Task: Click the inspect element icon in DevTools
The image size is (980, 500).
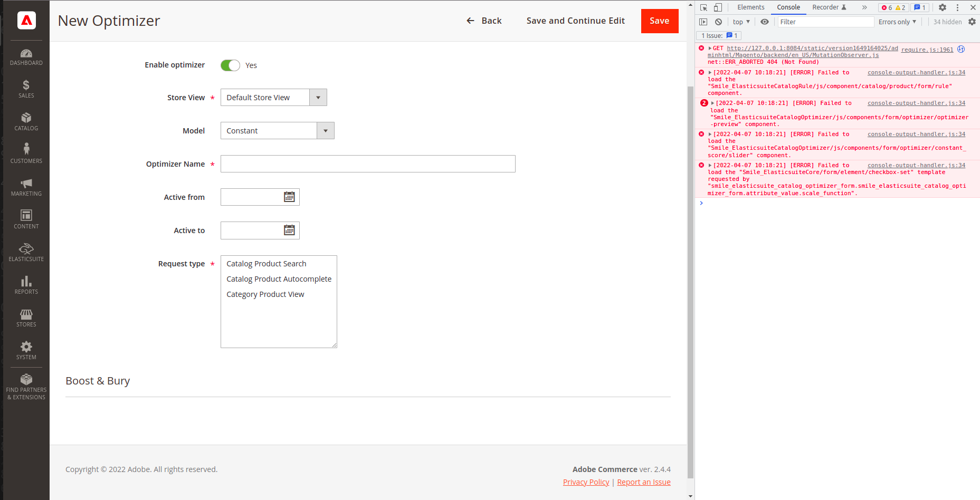Action: point(703,7)
